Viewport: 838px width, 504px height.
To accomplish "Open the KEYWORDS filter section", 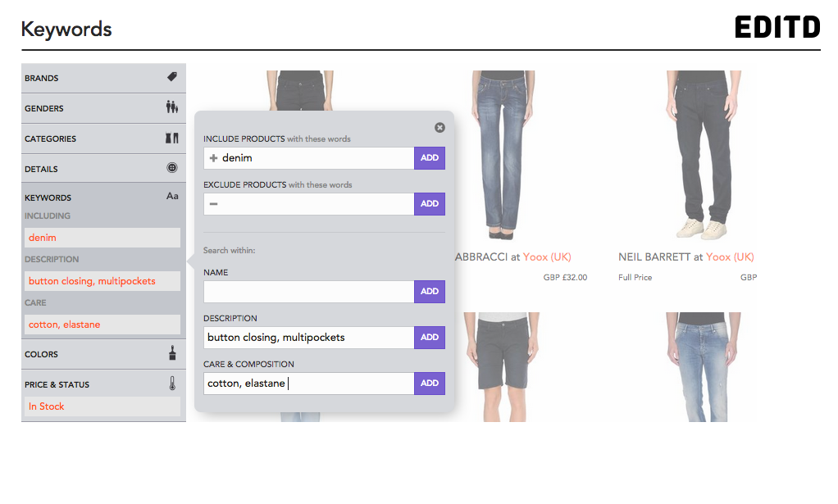I will [103, 197].
